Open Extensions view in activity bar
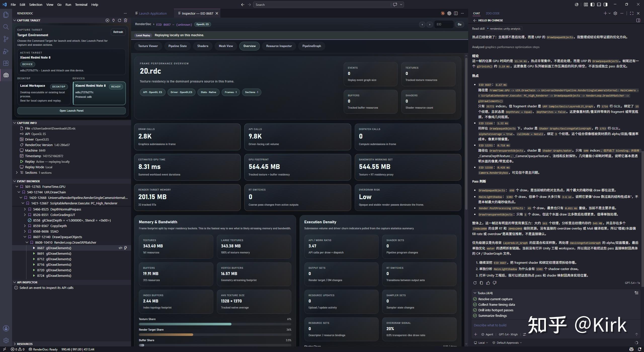Screen dimensions: 644x352 [x=6, y=63]
